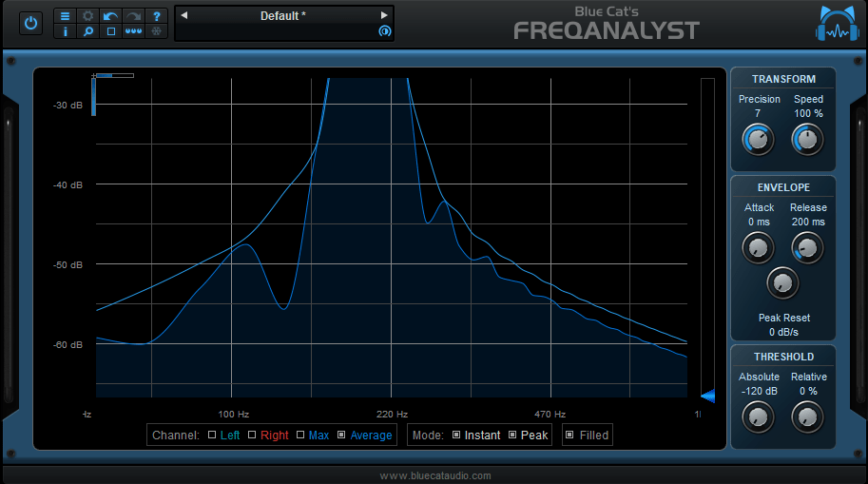The width and height of the screenshot is (868, 484).
Task: Click the Absolute threshold knob
Action: point(758,417)
